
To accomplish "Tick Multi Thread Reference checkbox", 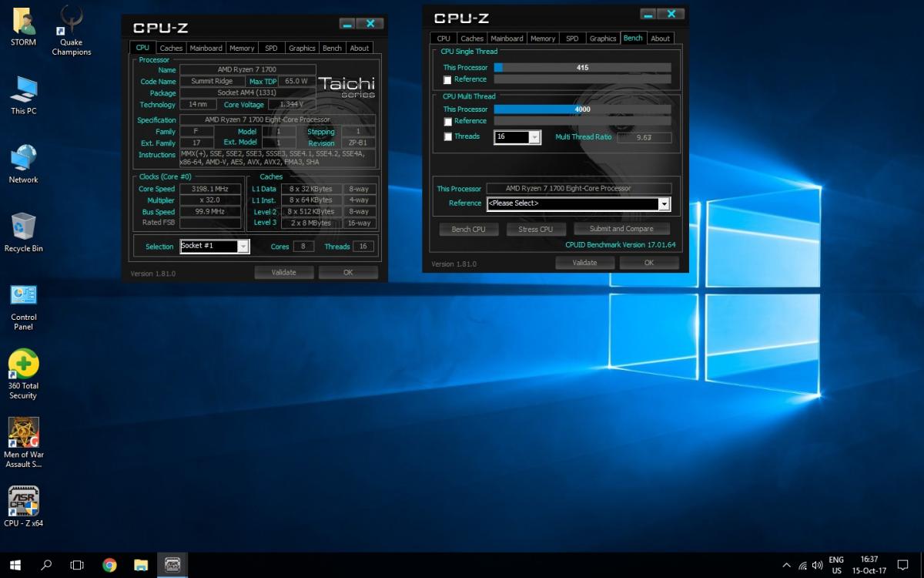I will [447, 121].
